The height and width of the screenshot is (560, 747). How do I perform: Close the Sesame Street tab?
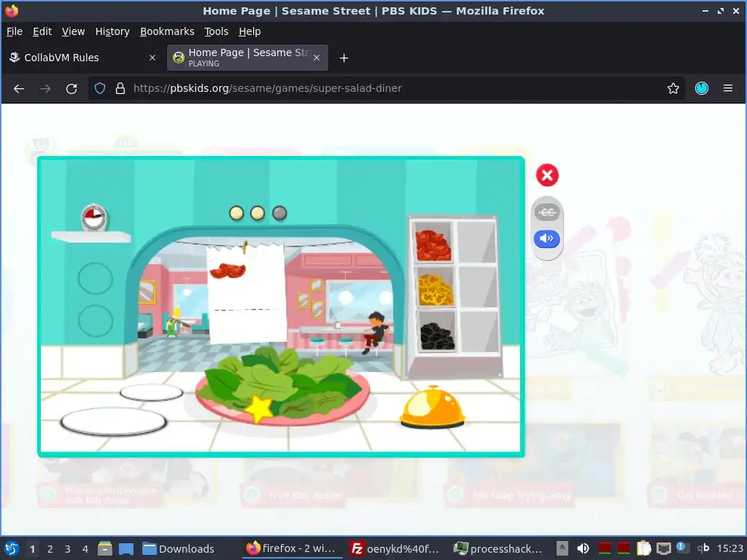pyautogui.click(x=317, y=58)
